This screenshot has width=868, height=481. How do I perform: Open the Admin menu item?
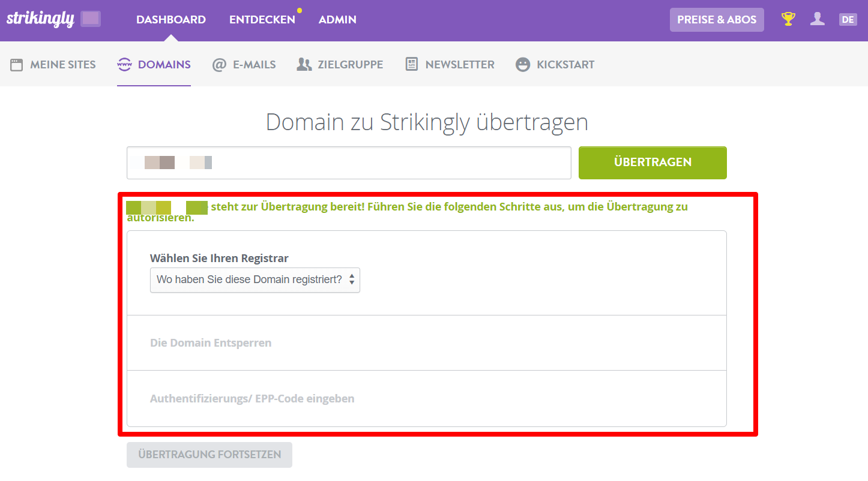(337, 20)
